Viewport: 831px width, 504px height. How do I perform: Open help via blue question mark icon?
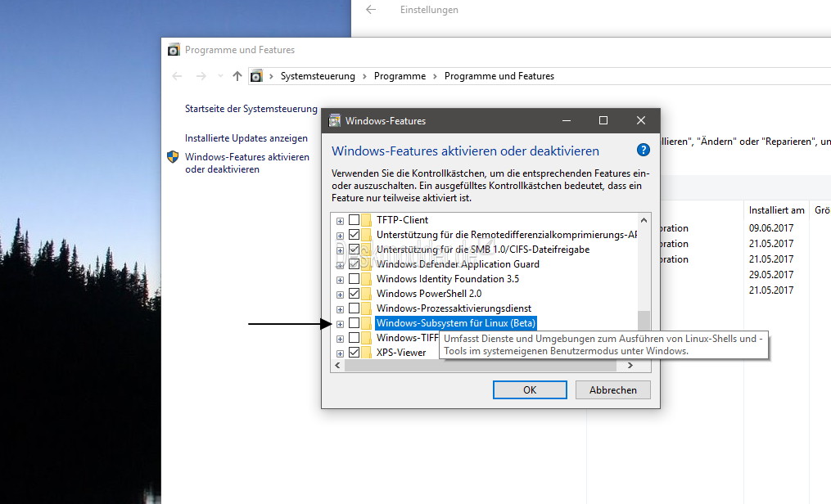643,150
